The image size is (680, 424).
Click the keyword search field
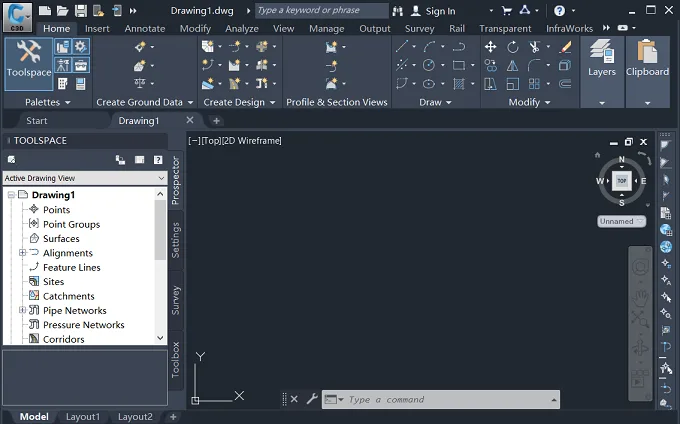click(322, 10)
